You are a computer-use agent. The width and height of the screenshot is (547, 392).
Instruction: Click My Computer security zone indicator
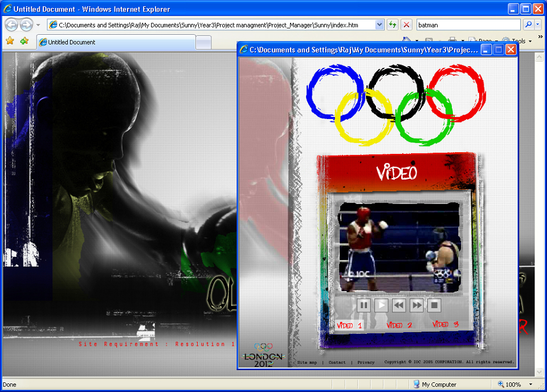[435, 385]
